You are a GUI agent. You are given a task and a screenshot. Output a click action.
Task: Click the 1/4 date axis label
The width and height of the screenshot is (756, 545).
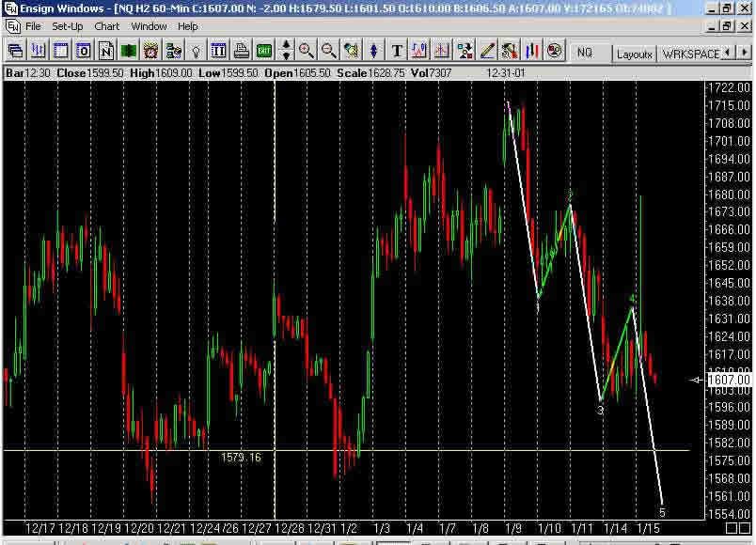[x=415, y=529]
